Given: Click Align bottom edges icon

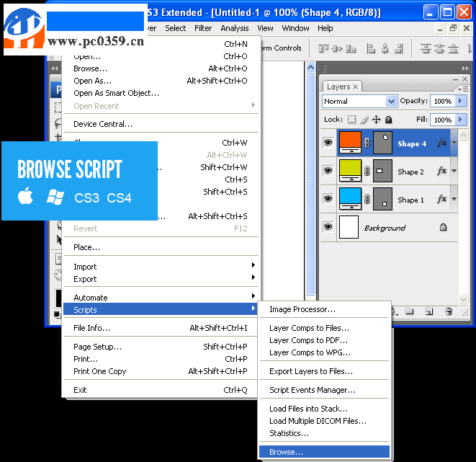Looking at the screenshot, I should (x=351, y=48).
